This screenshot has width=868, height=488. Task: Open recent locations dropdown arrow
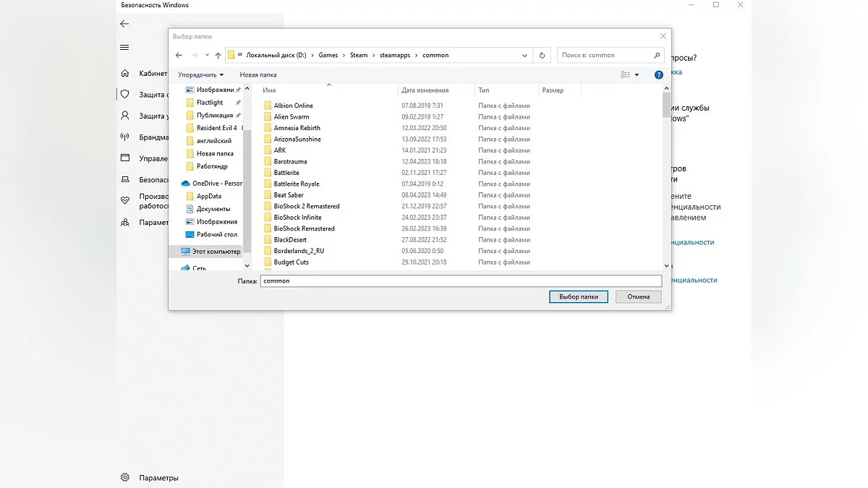click(207, 56)
